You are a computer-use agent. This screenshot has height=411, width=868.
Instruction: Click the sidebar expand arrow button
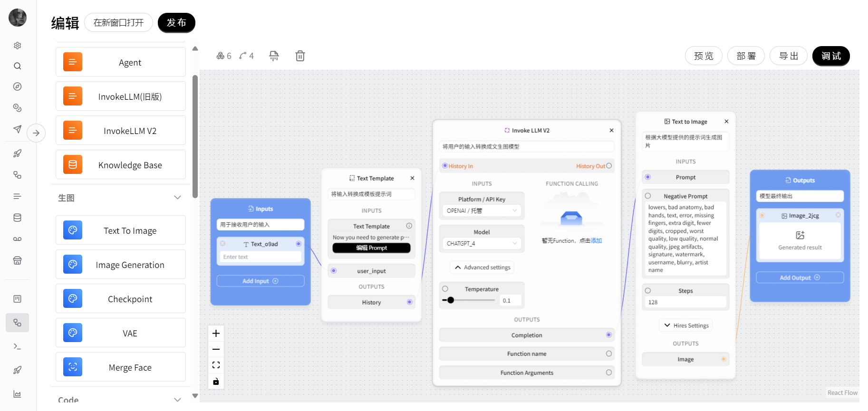coord(36,133)
